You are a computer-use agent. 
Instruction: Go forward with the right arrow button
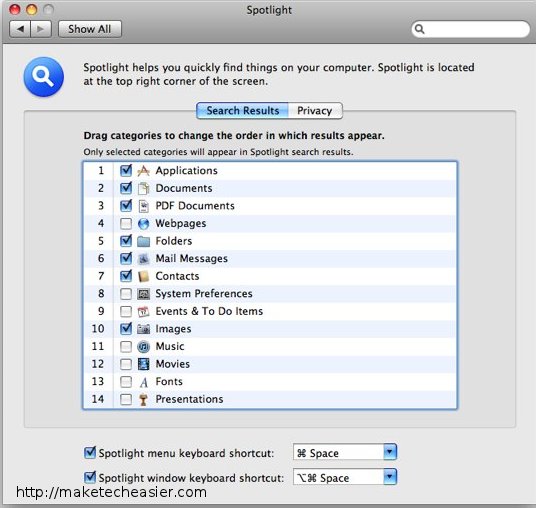41,29
